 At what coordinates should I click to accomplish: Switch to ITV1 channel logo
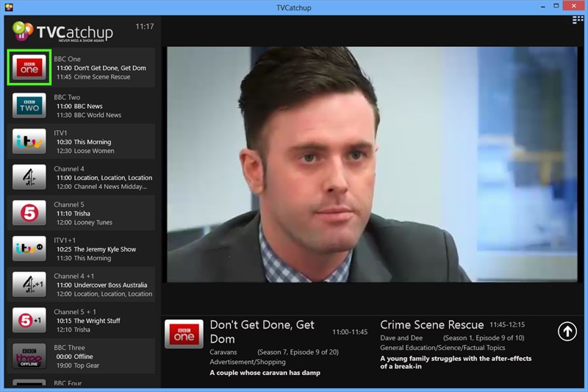click(29, 141)
